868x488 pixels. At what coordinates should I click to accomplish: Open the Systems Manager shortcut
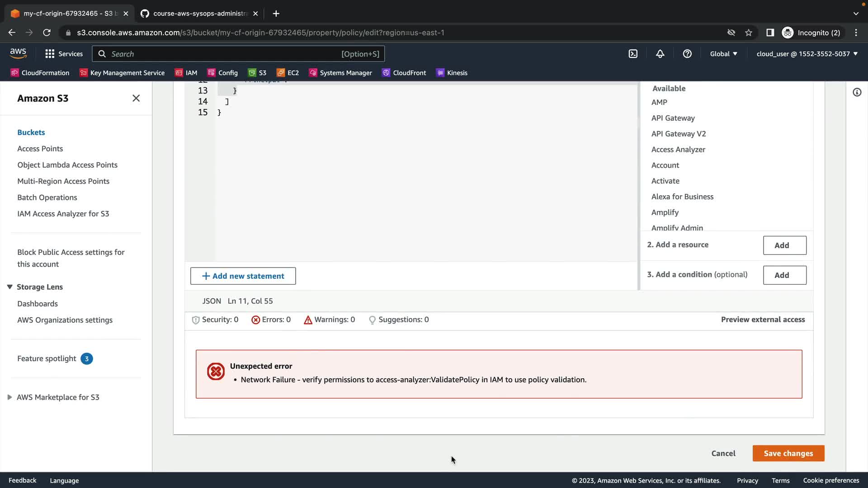click(340, 73)
